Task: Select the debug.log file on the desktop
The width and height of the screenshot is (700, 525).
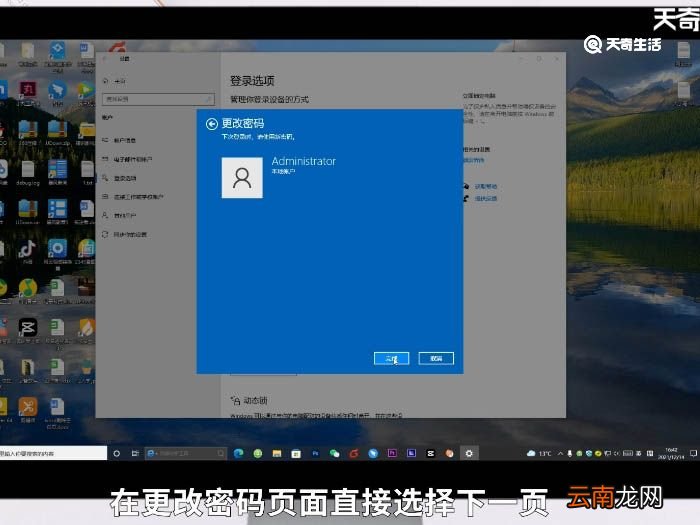Action: [28, 173]
